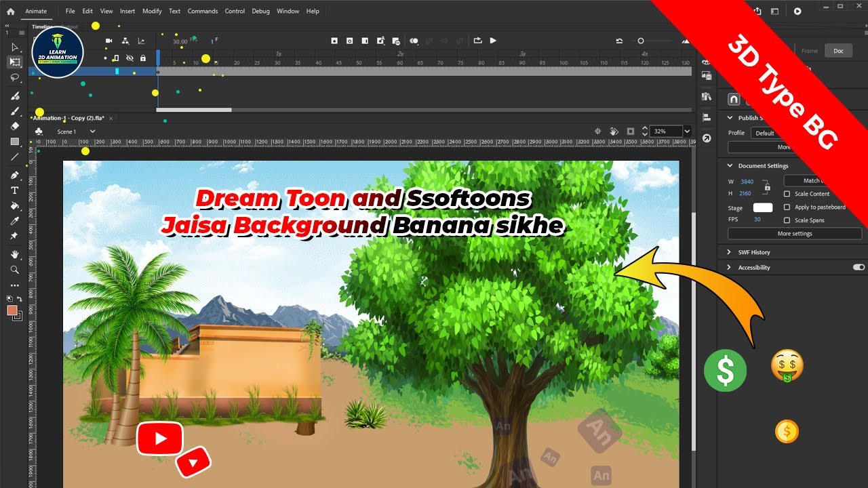
Task: Click the Stage color white swatch
Action: (x=763, y=207)
